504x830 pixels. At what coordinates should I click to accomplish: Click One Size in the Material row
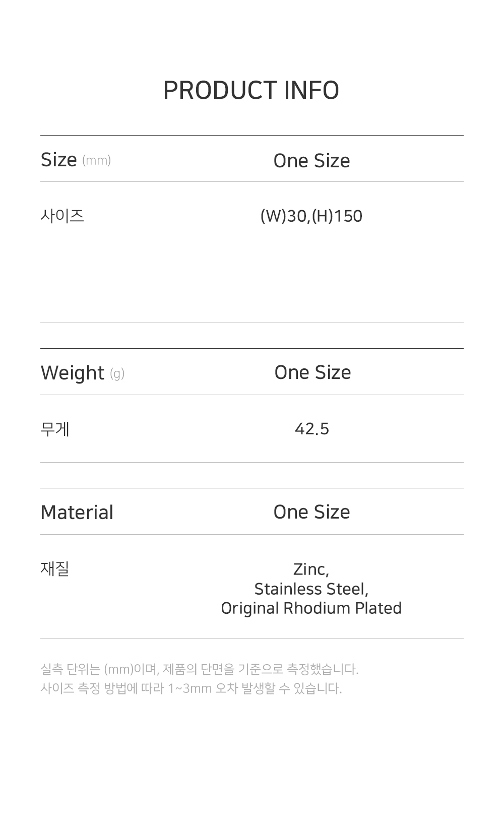click(311, 512)
